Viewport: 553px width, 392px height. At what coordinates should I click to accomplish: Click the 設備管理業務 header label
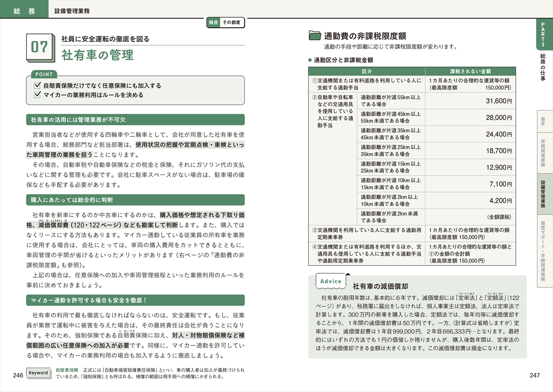pos(72,11)
